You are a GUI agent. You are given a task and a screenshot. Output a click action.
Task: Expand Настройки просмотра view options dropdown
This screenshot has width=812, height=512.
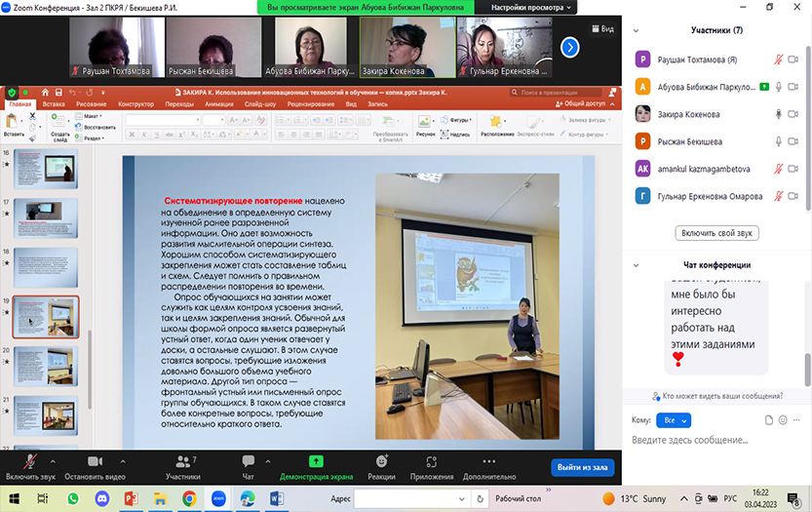click(533, 7)
